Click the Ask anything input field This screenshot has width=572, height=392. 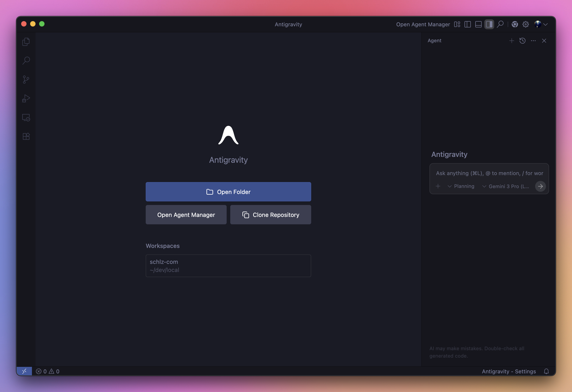coord(489,173)
